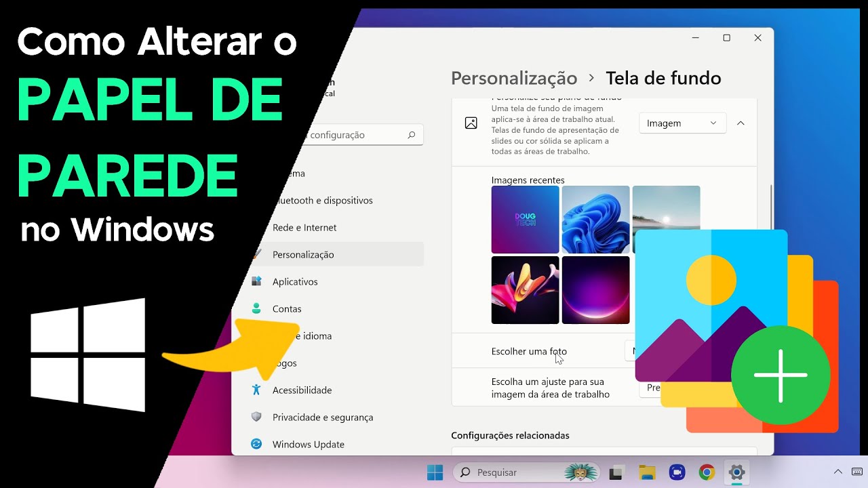Go back to Personalização breadcrumb

(514, 79)
